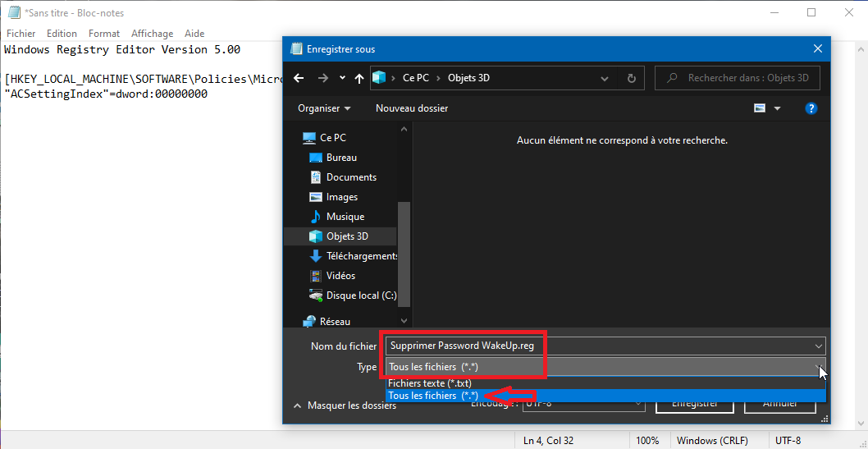Click the UTF-8 entry in Bloc-notes status bar
The image size is (868, 449).
(788, 442)
